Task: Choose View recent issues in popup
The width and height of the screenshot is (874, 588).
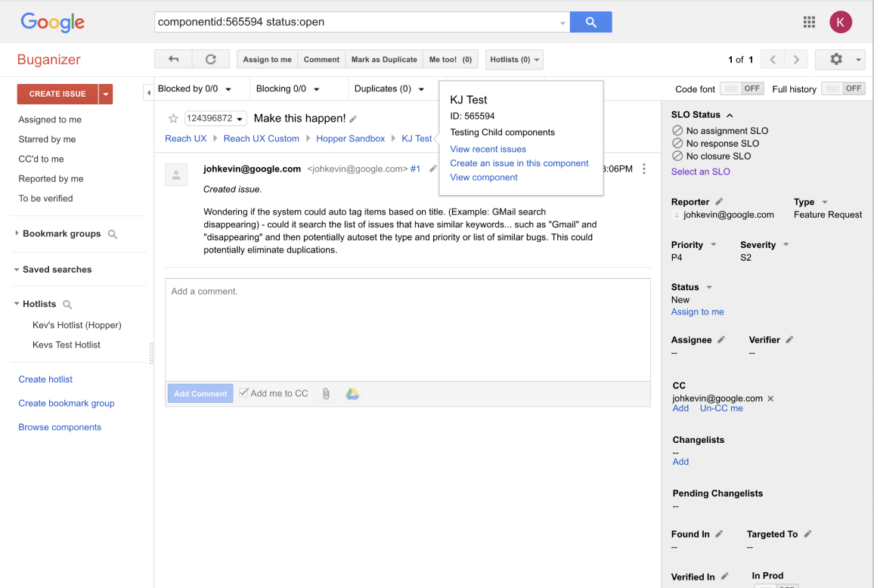Action: point(488,149)
